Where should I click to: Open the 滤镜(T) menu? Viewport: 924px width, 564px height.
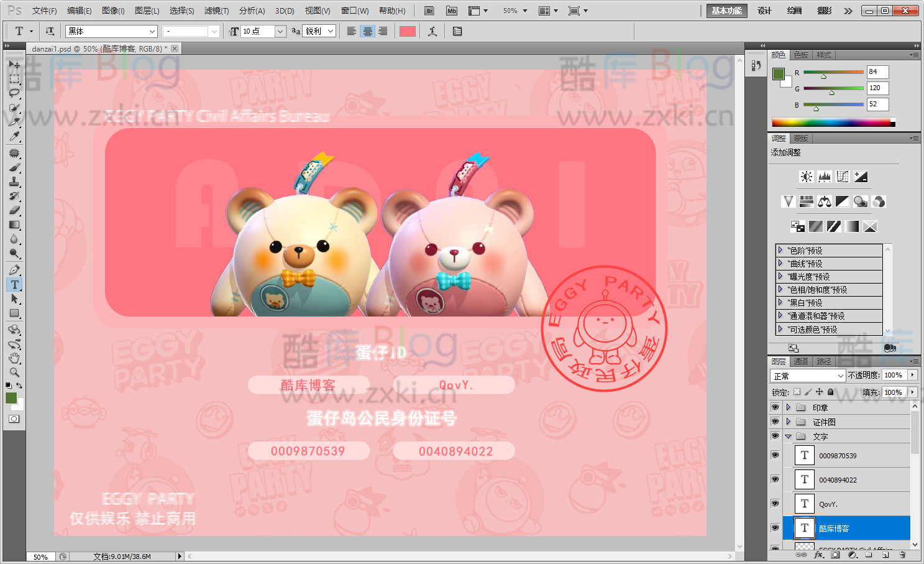[216, 11]
